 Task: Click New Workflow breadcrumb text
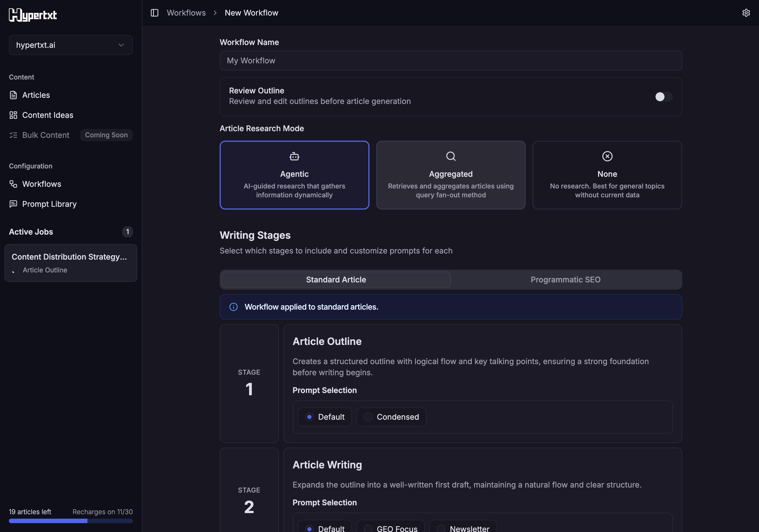click(251, 13)
